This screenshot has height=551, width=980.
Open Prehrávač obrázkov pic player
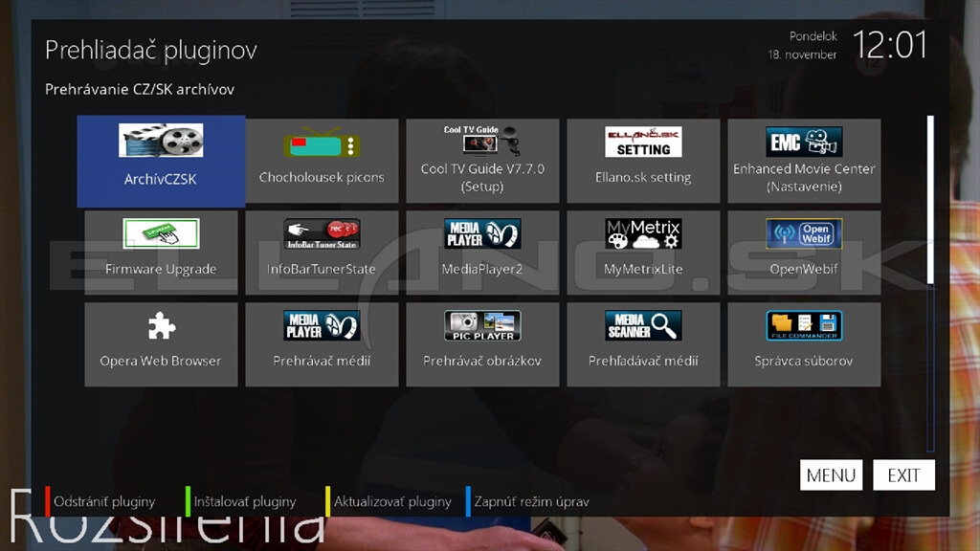point(482,344)
